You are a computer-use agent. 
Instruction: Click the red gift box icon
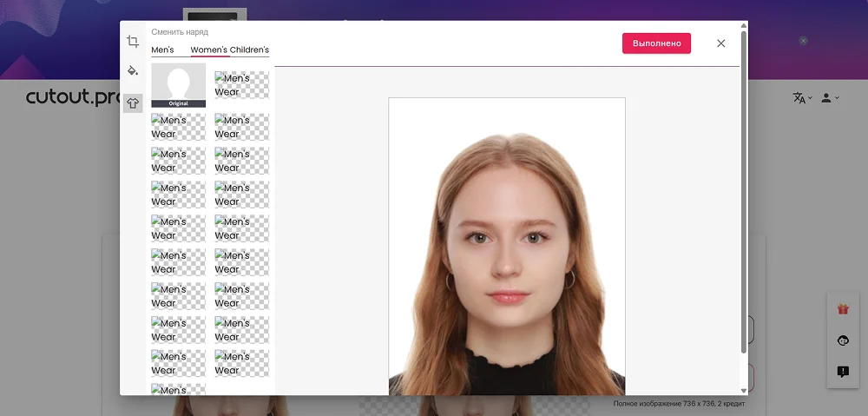pos(842,309)
